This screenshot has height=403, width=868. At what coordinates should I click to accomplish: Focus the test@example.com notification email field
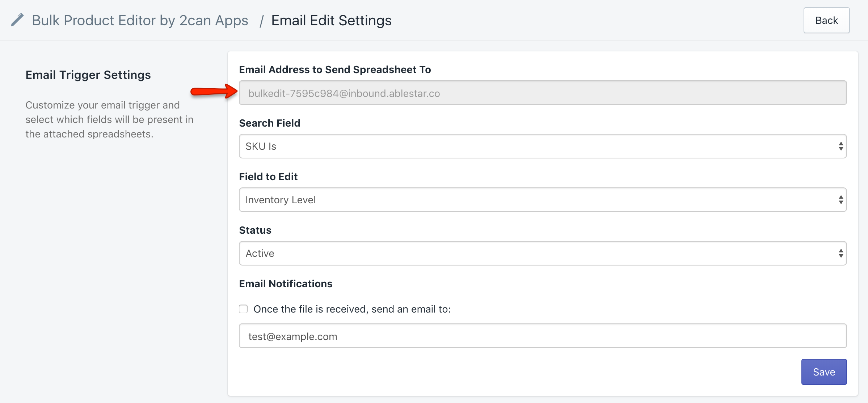click(x=542, y=336)
